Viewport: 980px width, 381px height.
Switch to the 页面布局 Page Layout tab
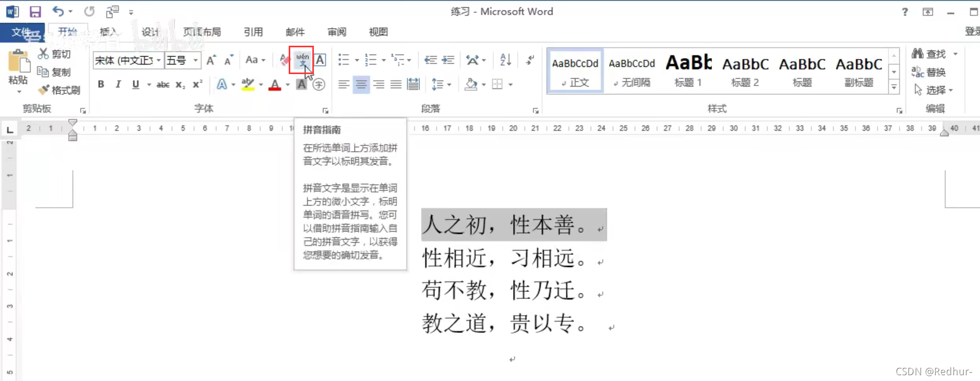coord(202,32)
